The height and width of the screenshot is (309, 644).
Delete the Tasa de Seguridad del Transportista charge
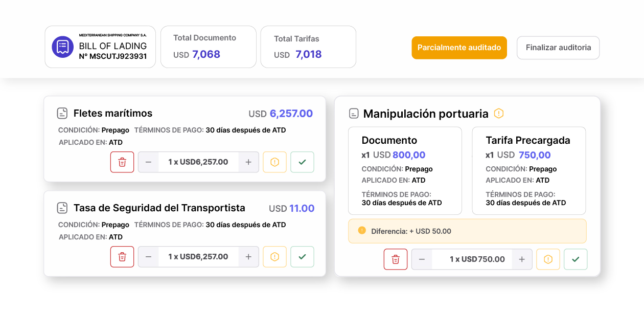pos(122,257)
